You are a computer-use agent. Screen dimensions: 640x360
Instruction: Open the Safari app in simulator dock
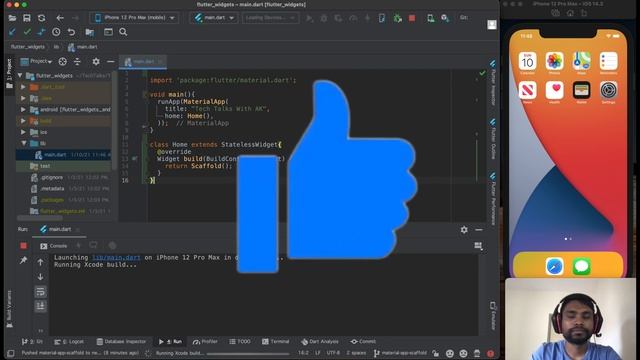coord(554,266)
